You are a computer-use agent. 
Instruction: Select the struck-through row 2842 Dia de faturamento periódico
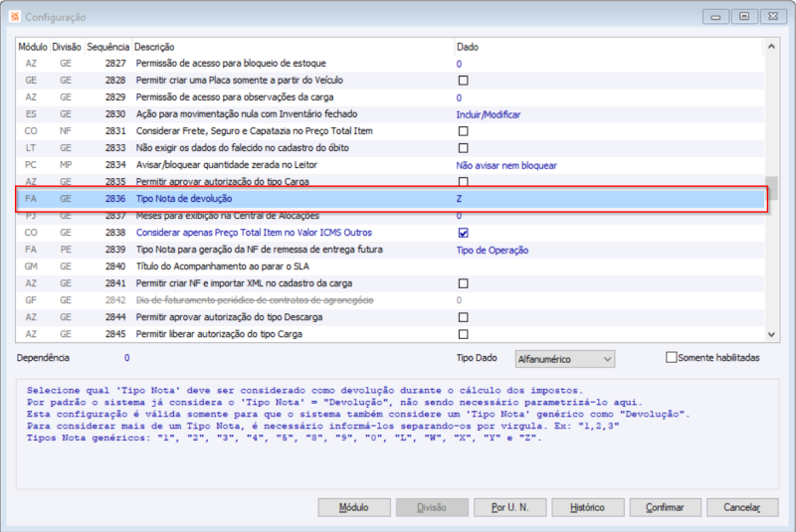[390, 300]
